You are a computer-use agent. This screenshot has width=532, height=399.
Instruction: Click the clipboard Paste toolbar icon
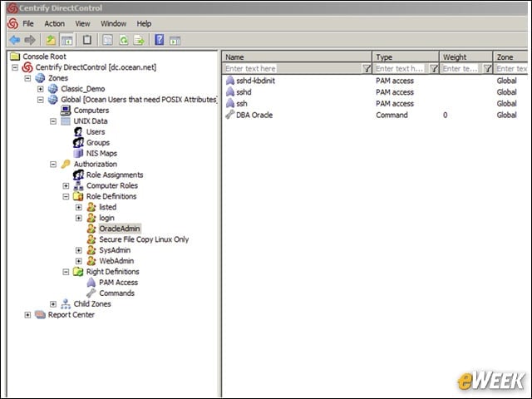tap(87, 40)
